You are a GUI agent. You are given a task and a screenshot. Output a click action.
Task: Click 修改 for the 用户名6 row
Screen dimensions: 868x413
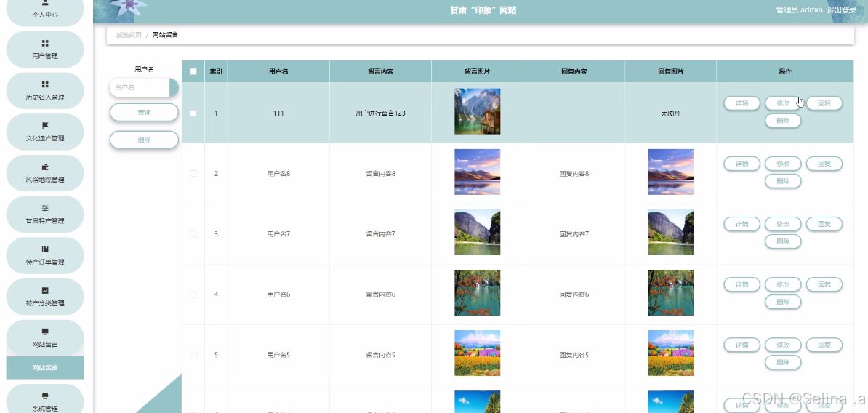tap(783, 284)
